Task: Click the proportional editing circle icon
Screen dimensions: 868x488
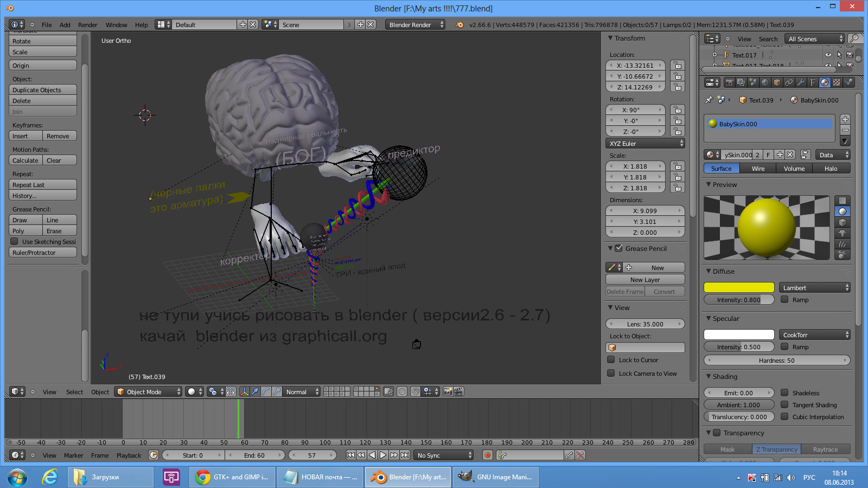Action: (402, 391)
